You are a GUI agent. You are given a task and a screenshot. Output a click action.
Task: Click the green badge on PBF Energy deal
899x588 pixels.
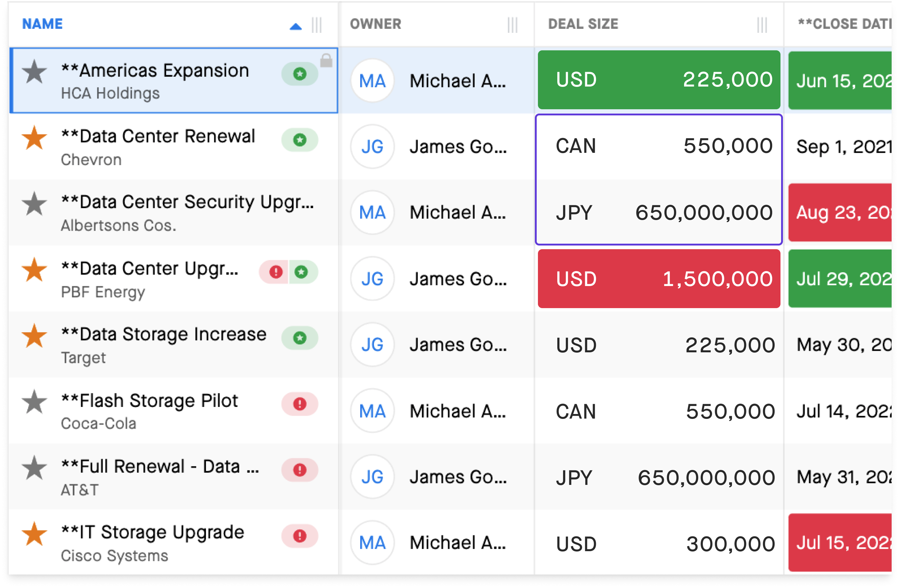303,272
